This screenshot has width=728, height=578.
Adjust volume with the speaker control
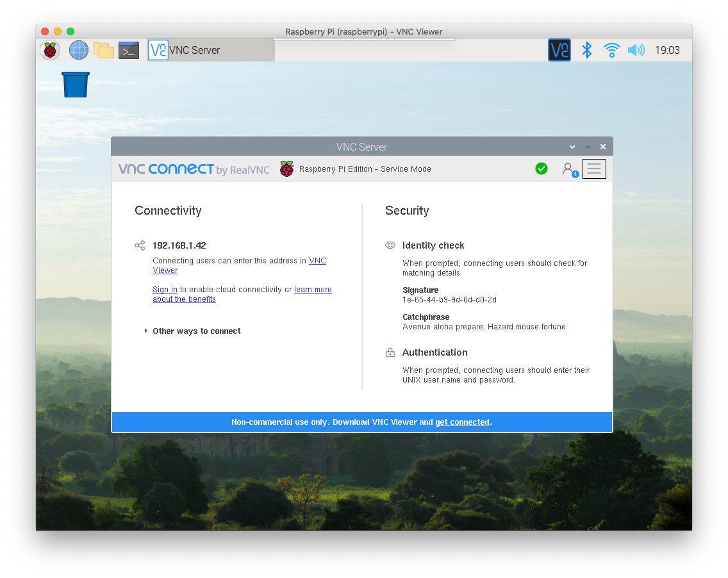tap(636, 49)
